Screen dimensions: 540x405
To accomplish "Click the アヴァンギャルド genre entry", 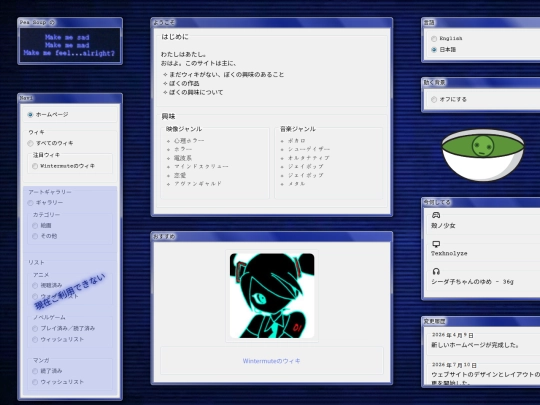I will [198, 184].
